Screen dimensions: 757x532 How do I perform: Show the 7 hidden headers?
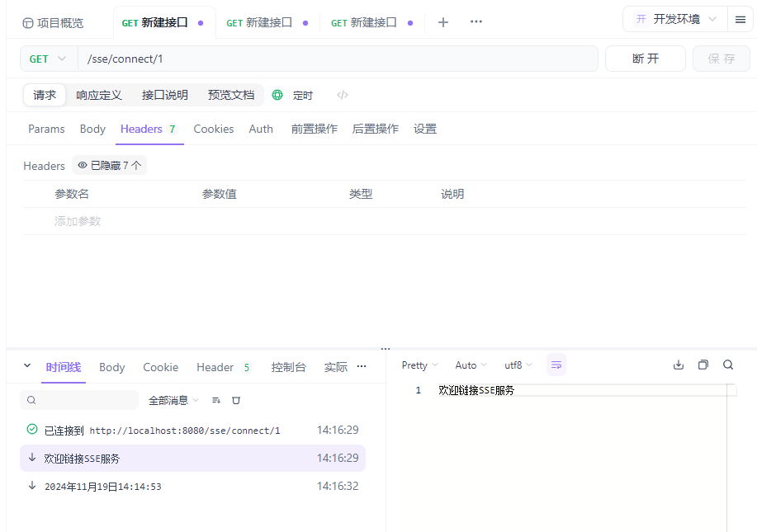point(110,166)
